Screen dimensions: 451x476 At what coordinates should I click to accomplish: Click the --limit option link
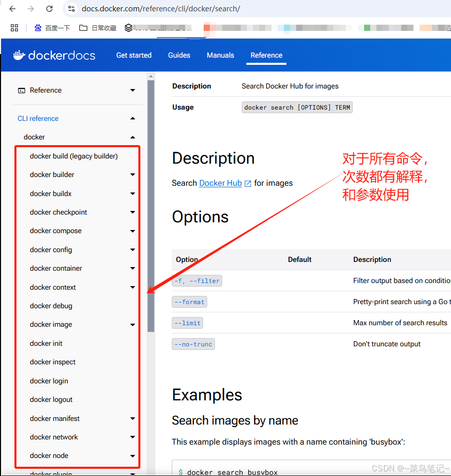point(187,323)
